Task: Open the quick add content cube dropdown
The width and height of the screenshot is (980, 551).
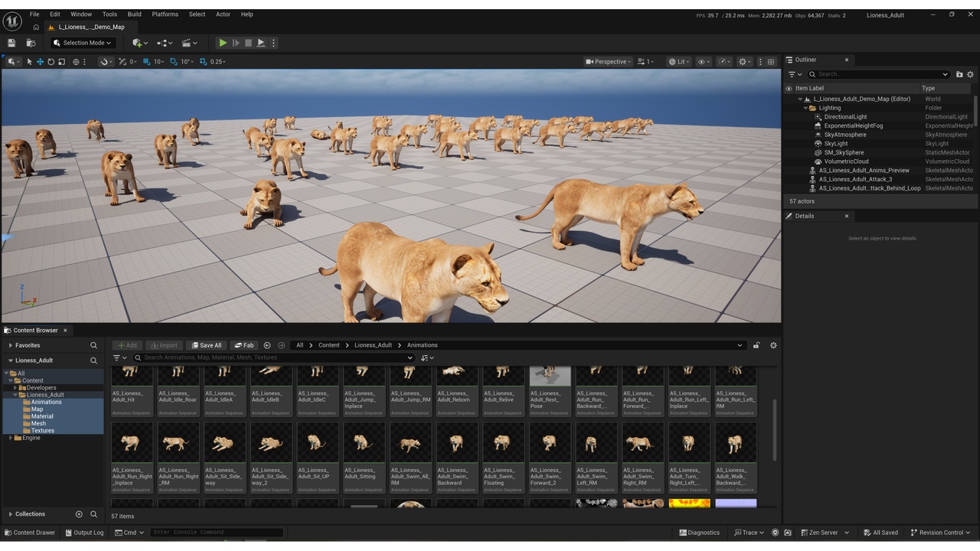Action: (139, 43)
